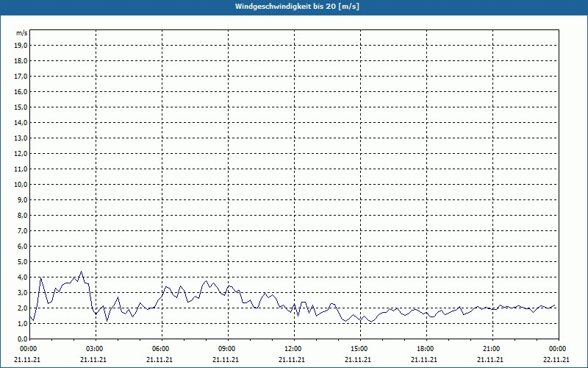Image resolution: width=588 pixels, height=368 pixels.
Task: Click the '22.11.21' date label
Action: (x=556, y=360)
